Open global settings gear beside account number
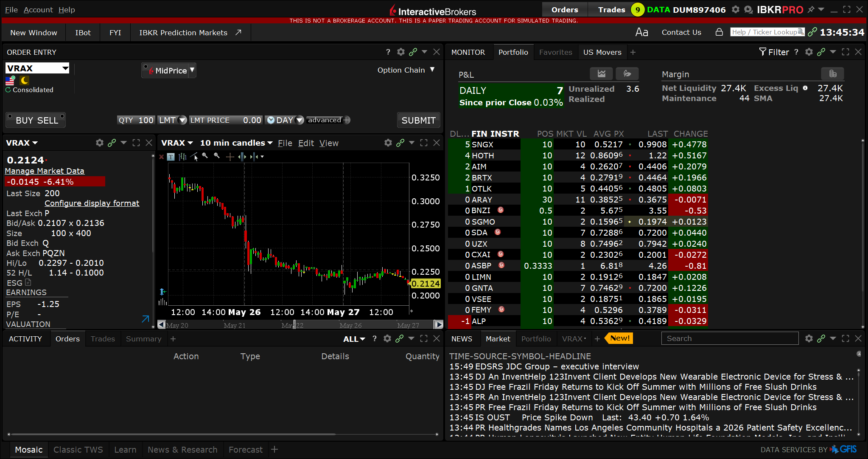Viewport: 868px width, 459px height. click(x=736, y=9)
